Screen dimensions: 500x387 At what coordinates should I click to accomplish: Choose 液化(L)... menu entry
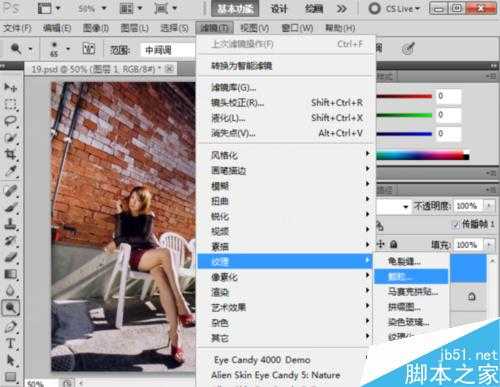[286, 118]
